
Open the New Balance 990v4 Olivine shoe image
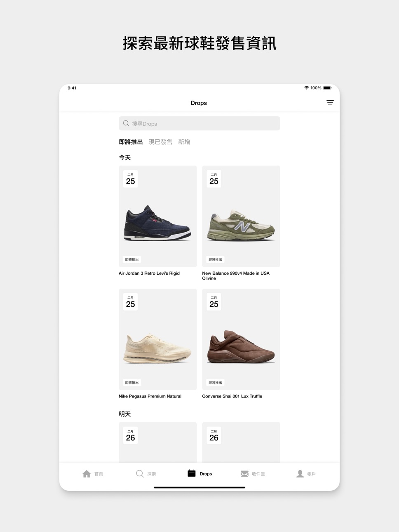click(x=241, y=226)
